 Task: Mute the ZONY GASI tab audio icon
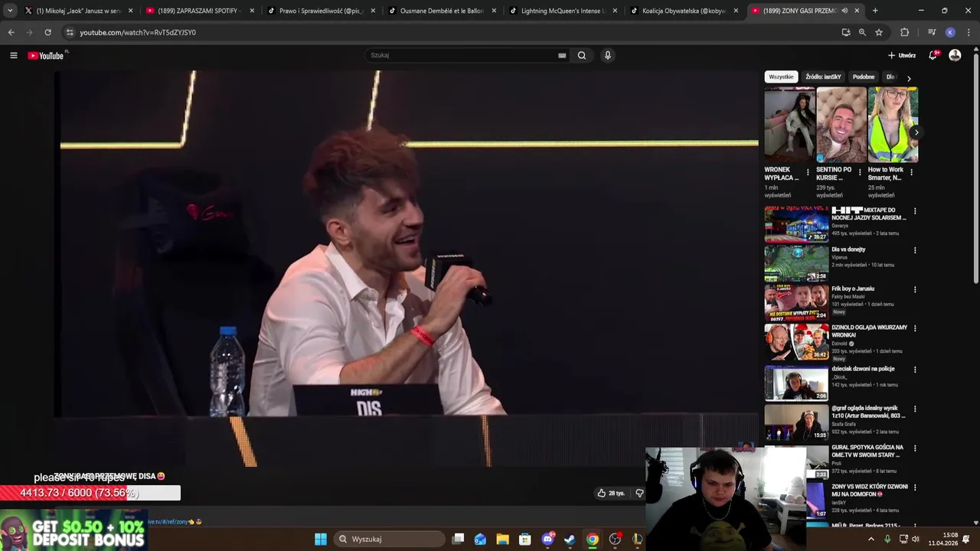tap(844, 11)
